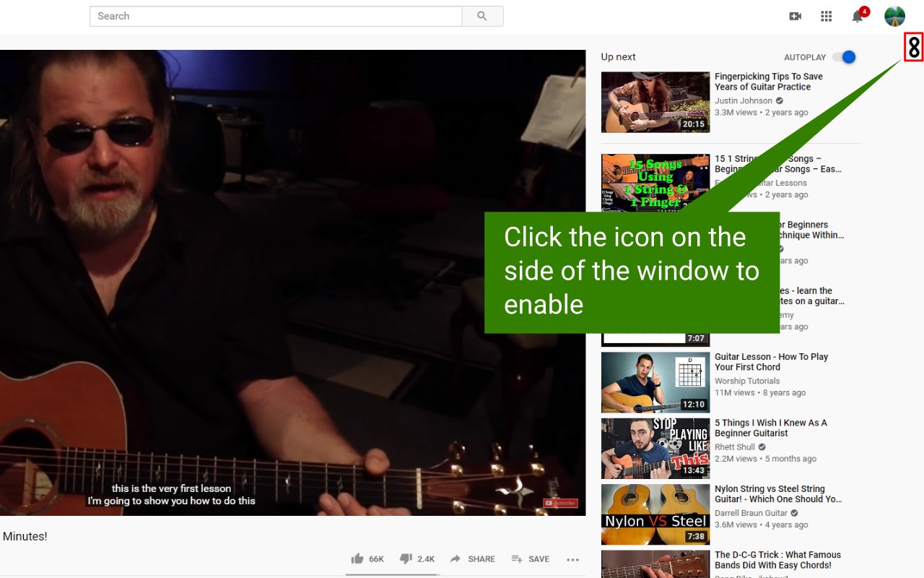Click the SHARE button
Image resolution: width=924 pixels, height=578 pixels.
[x=472, y=558]
